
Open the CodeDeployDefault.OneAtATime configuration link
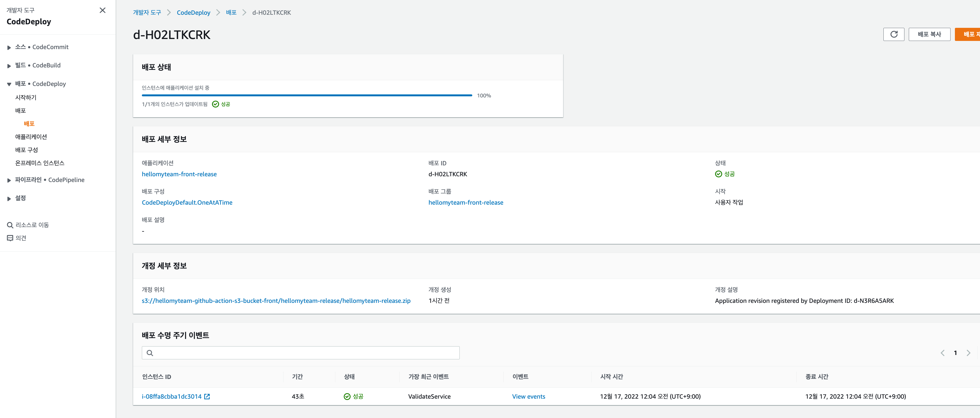click(187, 202)
